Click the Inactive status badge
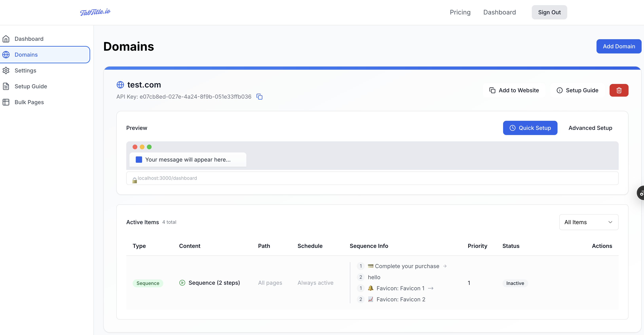644x335 pixels. click(515, 283)
